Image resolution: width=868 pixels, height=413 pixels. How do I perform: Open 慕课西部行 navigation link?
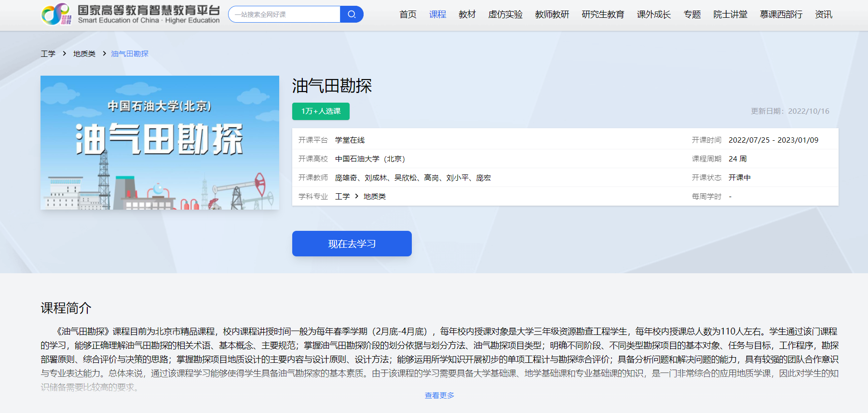click(781, 14)
